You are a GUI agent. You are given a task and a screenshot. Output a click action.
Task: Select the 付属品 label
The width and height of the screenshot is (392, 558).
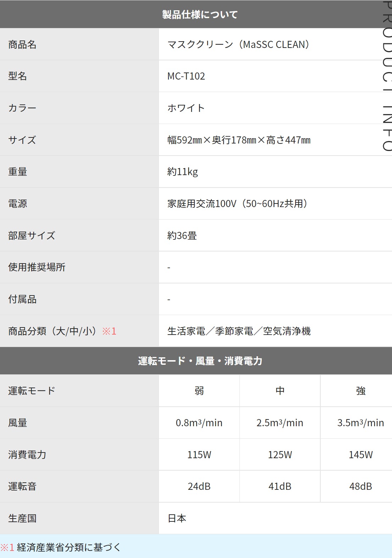pyautogui.click(x=22, y=299)
